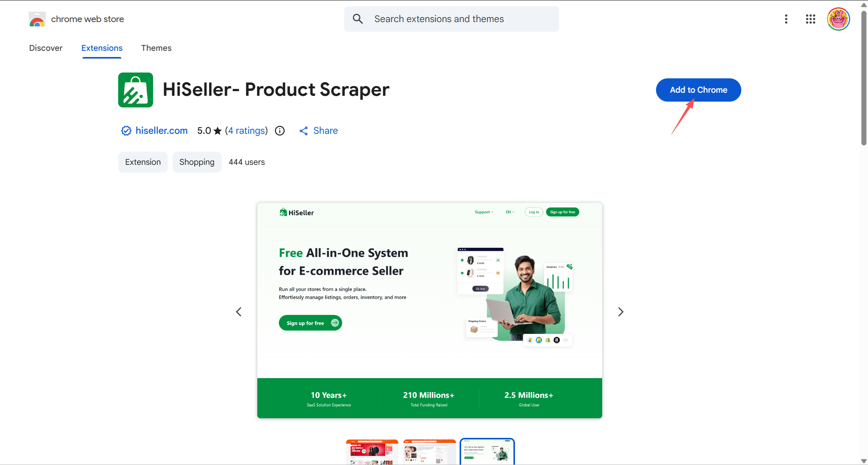Switch to the Themes tab
This screenshot has width=868, height=465.
(156, 48)
